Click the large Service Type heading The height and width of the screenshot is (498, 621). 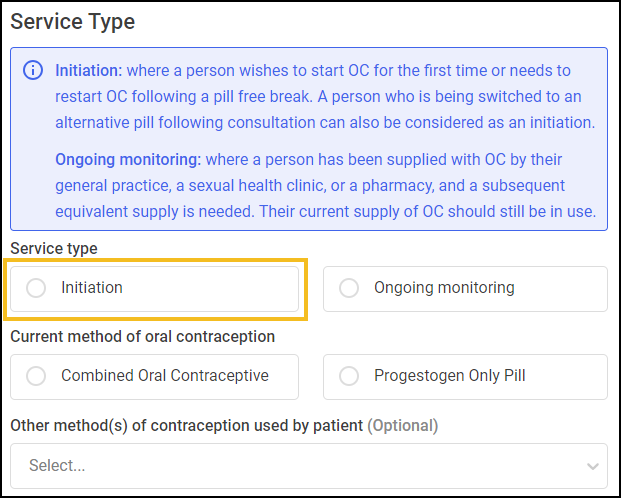(x=72, y=21)
